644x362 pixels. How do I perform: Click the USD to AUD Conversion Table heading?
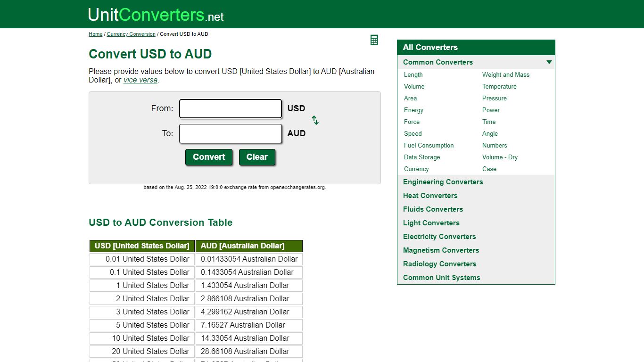[160, 222]
